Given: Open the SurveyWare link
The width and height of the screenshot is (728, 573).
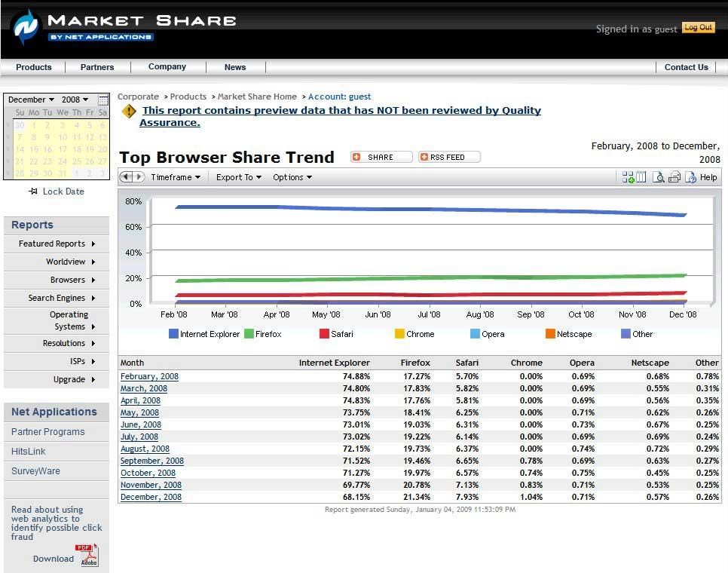Looking at the screenshot, I should pyautogui.click(x=35, y=471).
